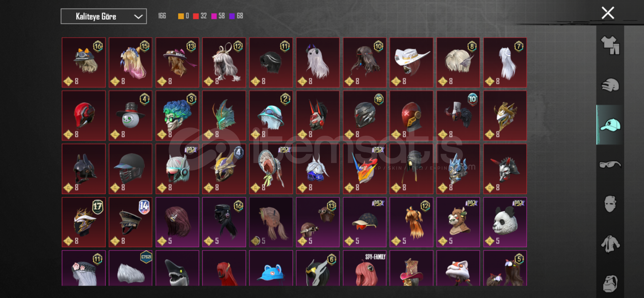644x298 pixels.
Task: Click the dropdown chevron arrow
Action: point(138,17)
